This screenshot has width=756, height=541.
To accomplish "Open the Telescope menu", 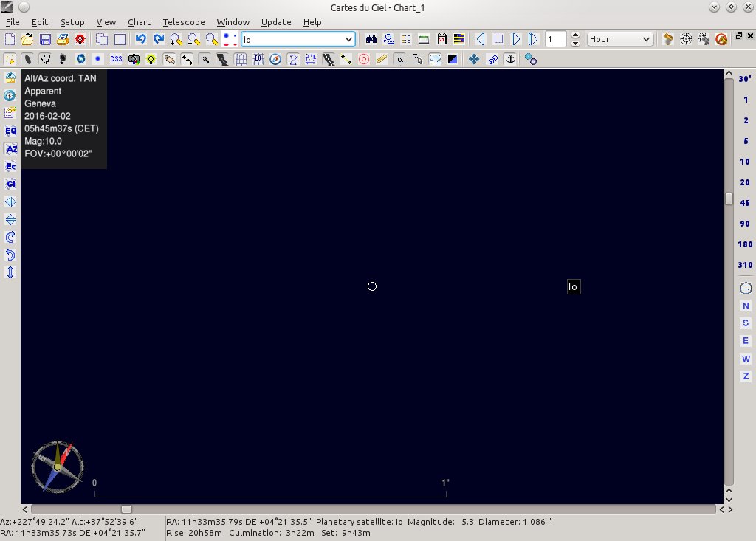I will tap(184, 22).
